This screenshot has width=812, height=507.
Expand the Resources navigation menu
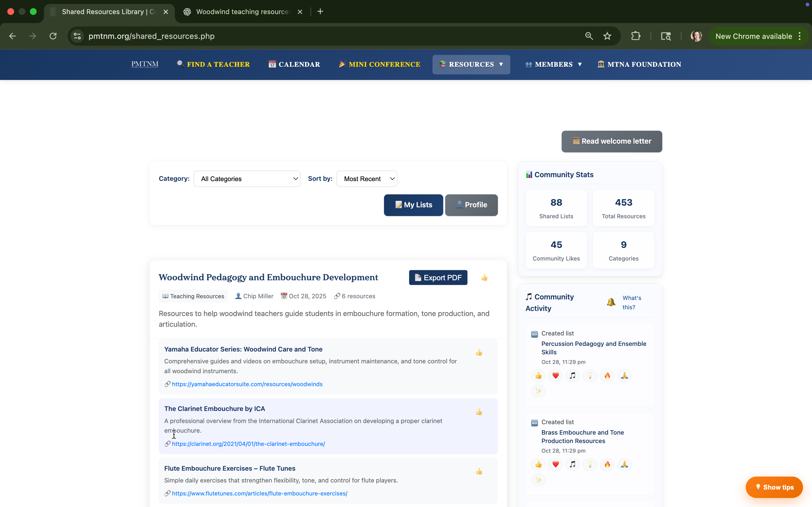click(x=471, y=65)
